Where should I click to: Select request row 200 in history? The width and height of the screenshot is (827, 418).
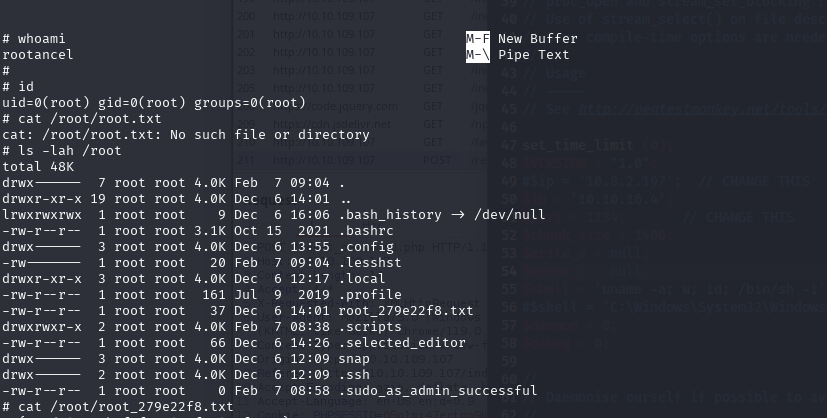pyautogui.click(x=360, y=16)
